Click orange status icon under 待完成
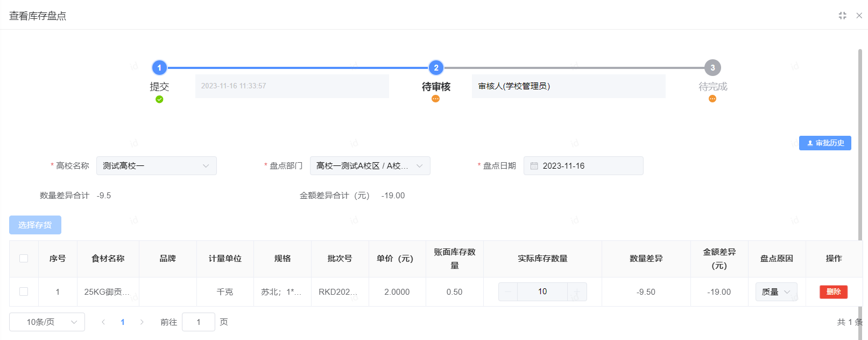 (712, 99)
